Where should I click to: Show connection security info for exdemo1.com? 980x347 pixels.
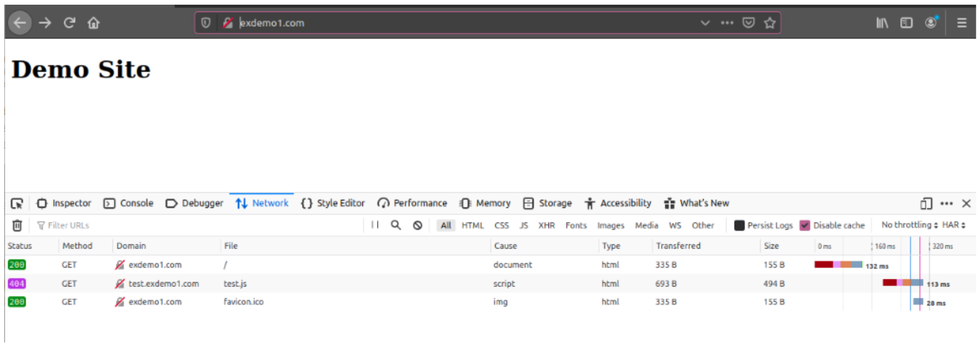[228, 23]
